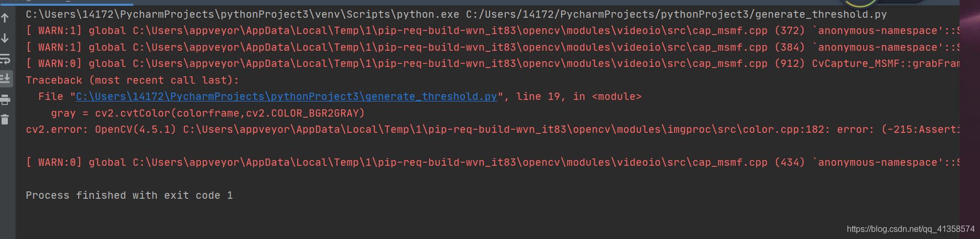Click the 'Process finished with exit code 1' line
This screenshot has width=980, height=239.
tap(129, 196)
